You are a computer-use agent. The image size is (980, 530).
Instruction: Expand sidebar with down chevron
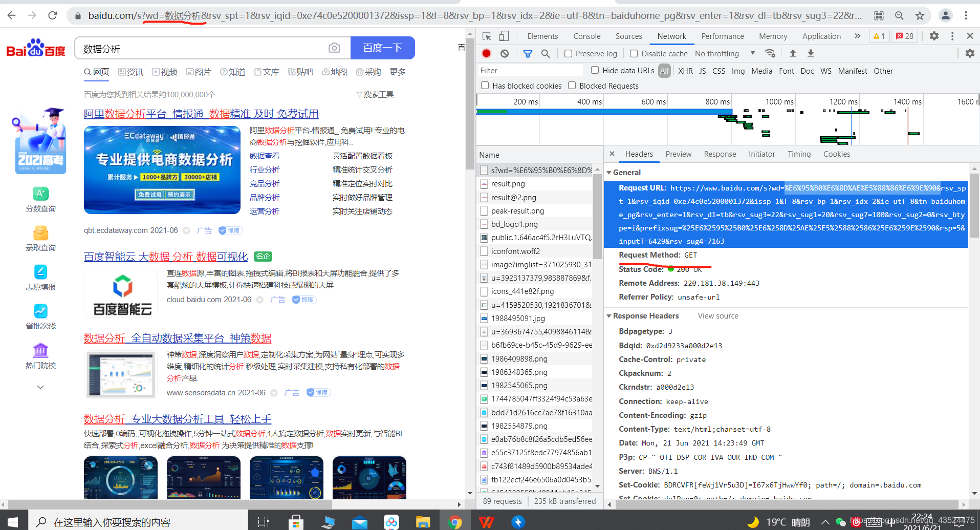coord(40,387)
